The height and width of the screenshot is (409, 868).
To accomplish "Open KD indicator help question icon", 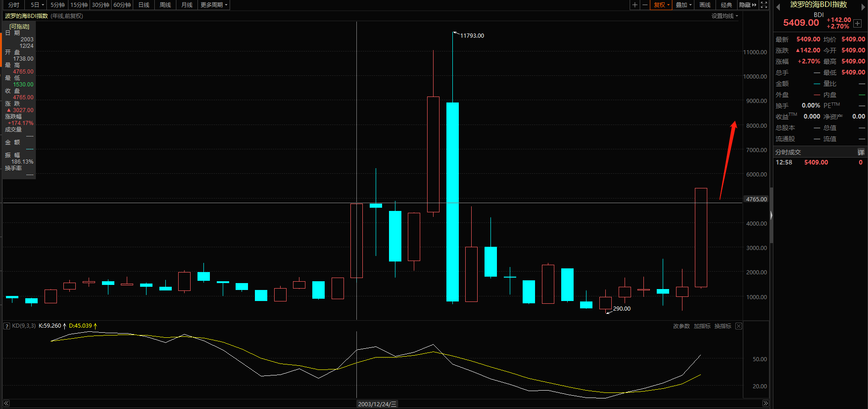I will click(7, 326).
